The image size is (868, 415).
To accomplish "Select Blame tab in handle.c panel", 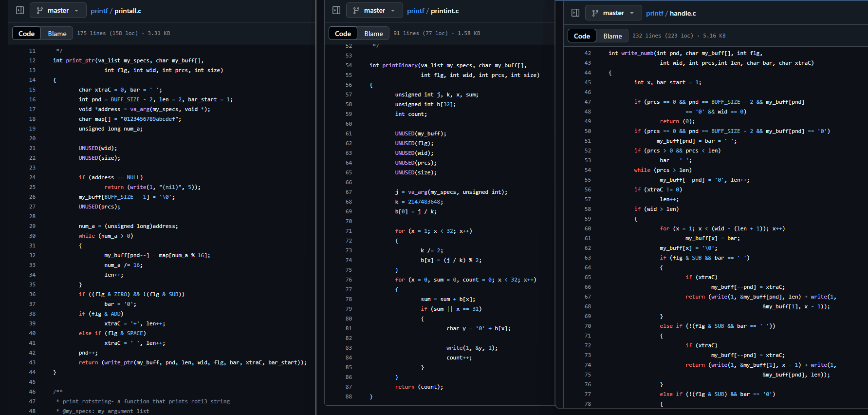I will (612, 36).
